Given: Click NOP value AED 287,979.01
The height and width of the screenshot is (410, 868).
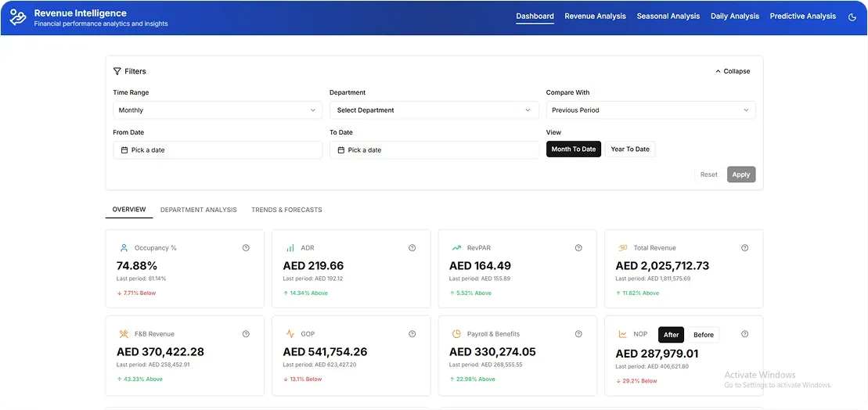Looking at the screenshot, I should (x=657, y=354).
